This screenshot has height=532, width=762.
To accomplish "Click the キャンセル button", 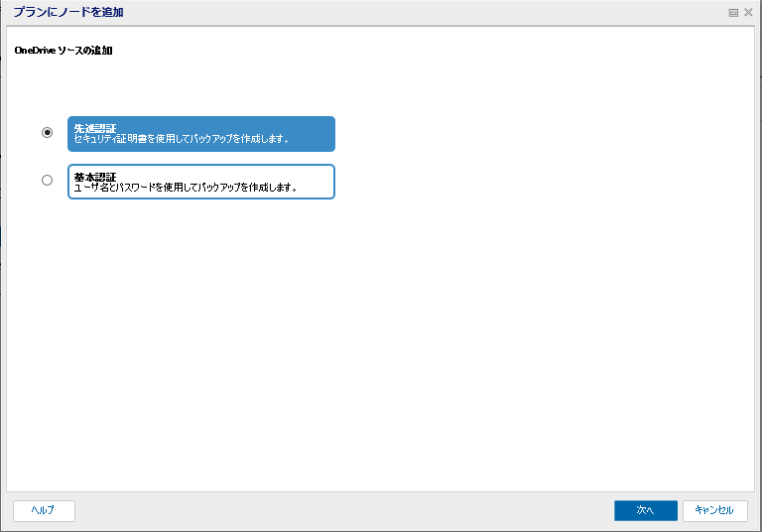I will pos(714,510).
